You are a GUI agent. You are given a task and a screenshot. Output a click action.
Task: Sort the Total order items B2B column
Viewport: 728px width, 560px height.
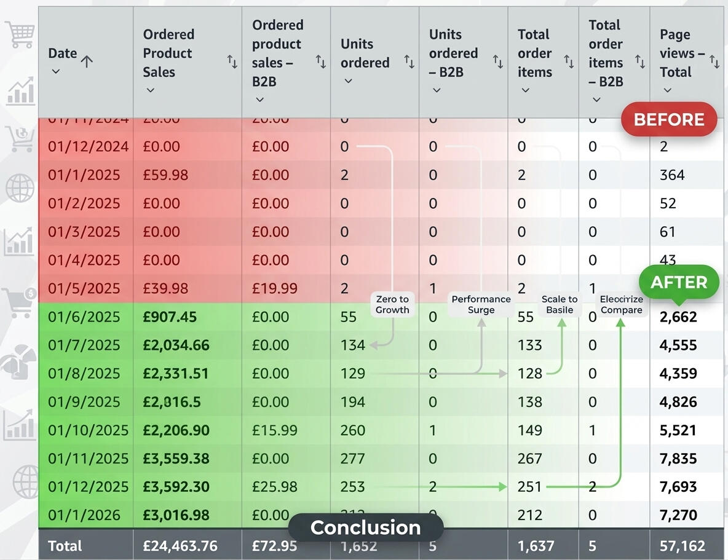640,61
